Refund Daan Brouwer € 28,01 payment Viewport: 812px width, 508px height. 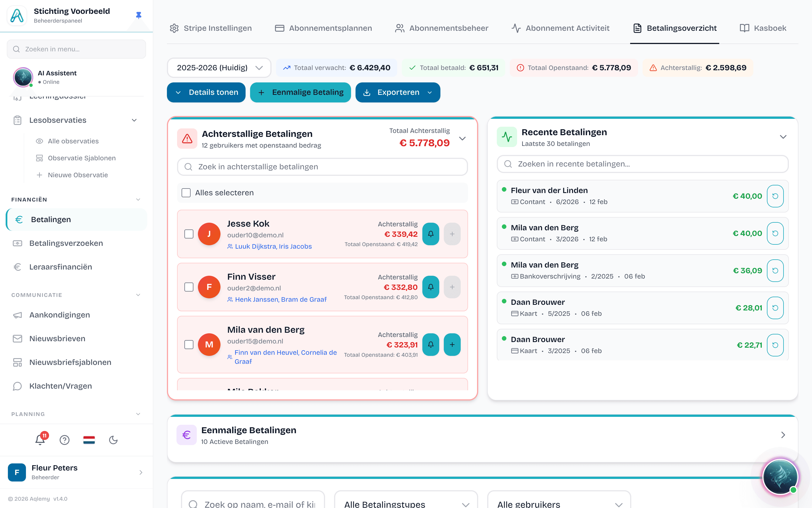tap(775, 308)
